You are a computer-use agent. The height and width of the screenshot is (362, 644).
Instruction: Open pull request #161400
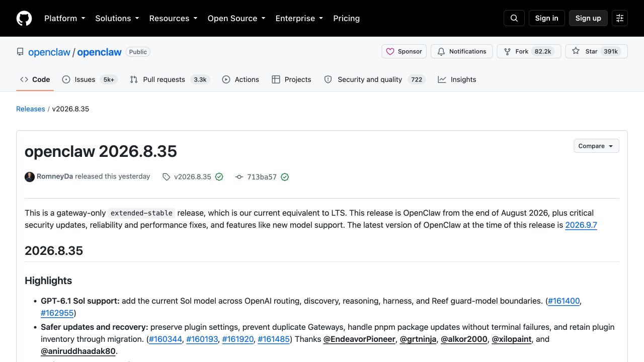(x=564, y=301)
